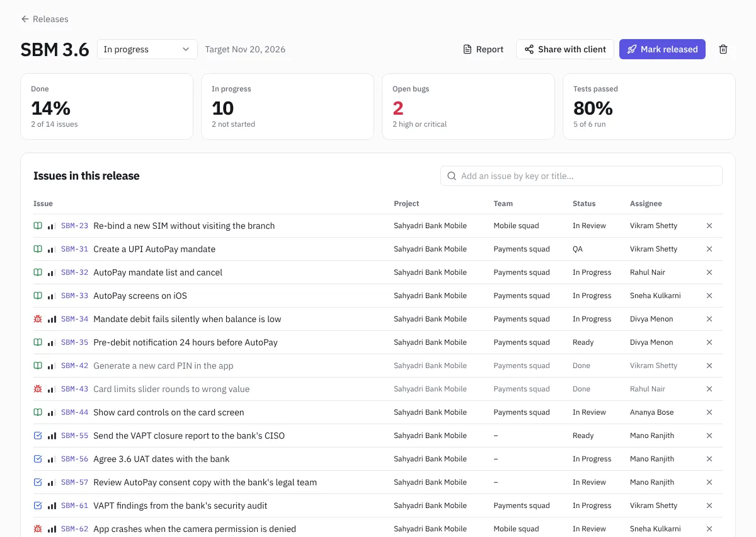Remove SBM-23 using its X icon
This screenshot has width=756, height=537.
pyautogui.click(x=709, y=226)
